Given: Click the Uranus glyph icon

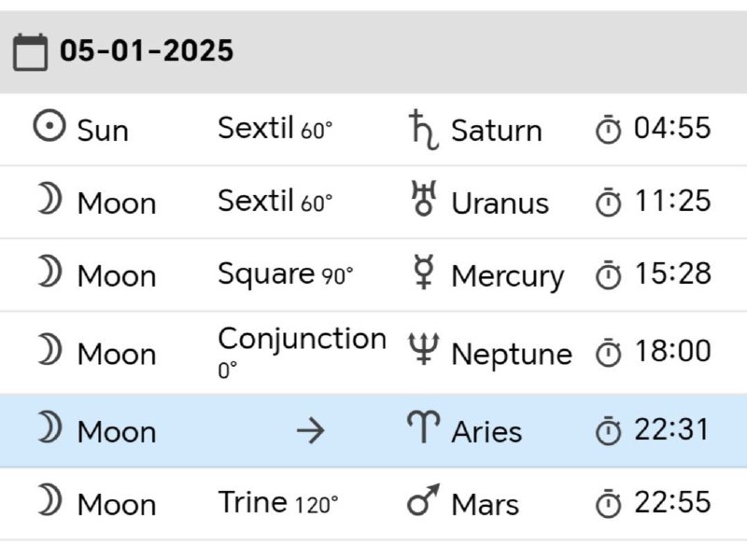Looking at the screenshot, I should 424,199.
